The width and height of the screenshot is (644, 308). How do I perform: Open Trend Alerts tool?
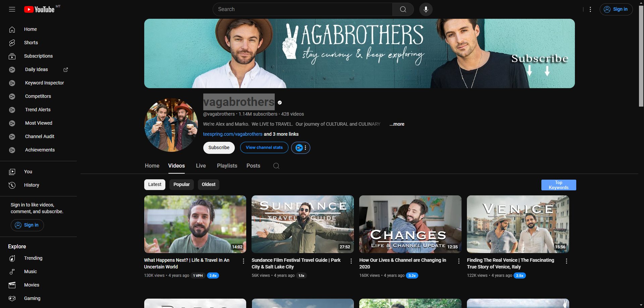[x=38, y=110]
